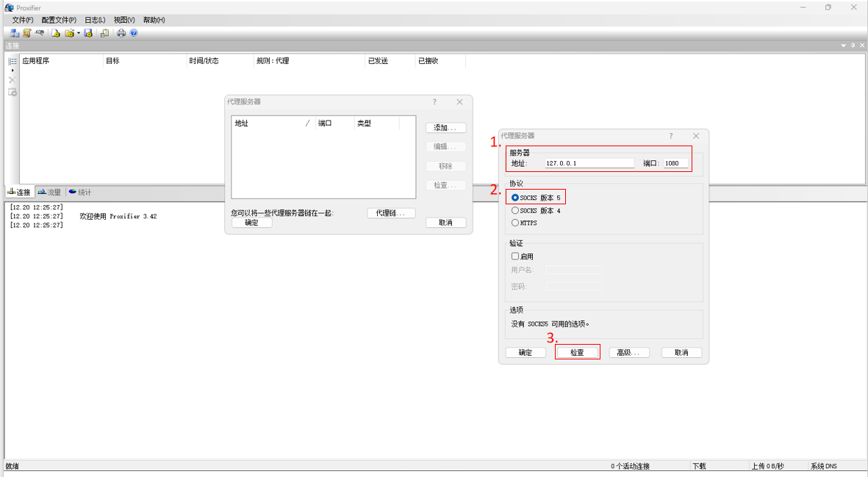Open the Name Resolution (.com) toolbar icon
This screenshot has width=868, height=477.
[40, 33]
